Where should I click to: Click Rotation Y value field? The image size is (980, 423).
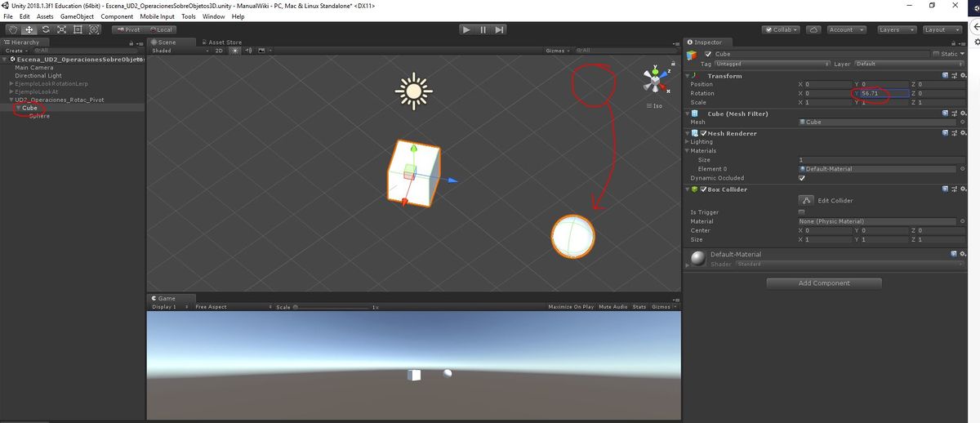tap(884, 93)
